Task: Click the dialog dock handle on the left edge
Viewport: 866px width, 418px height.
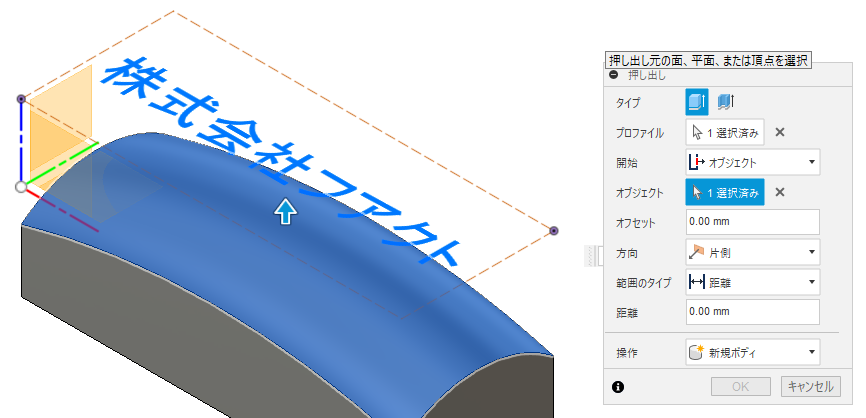Action: [x=590, y=256]
